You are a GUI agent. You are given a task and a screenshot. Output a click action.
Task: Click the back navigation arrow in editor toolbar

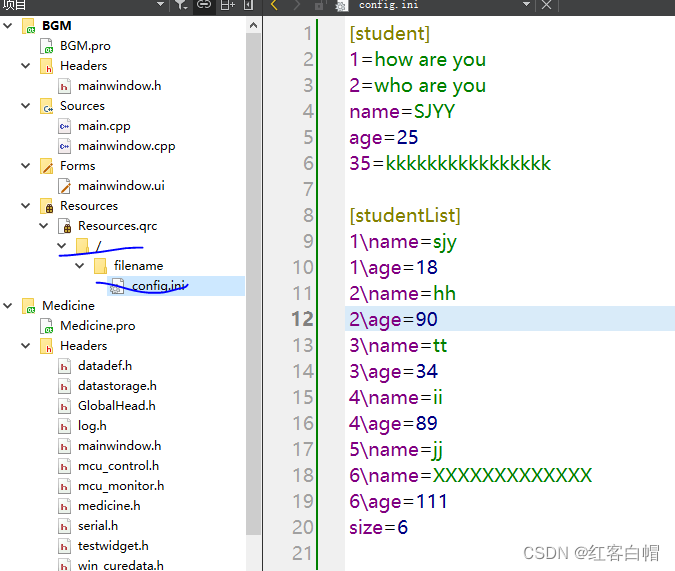274,6
